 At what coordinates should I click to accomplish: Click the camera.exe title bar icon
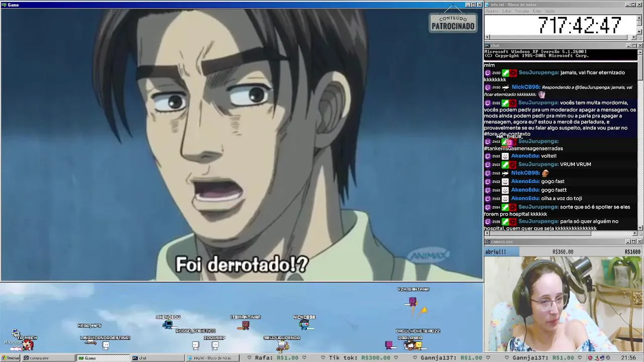point(487,242)
